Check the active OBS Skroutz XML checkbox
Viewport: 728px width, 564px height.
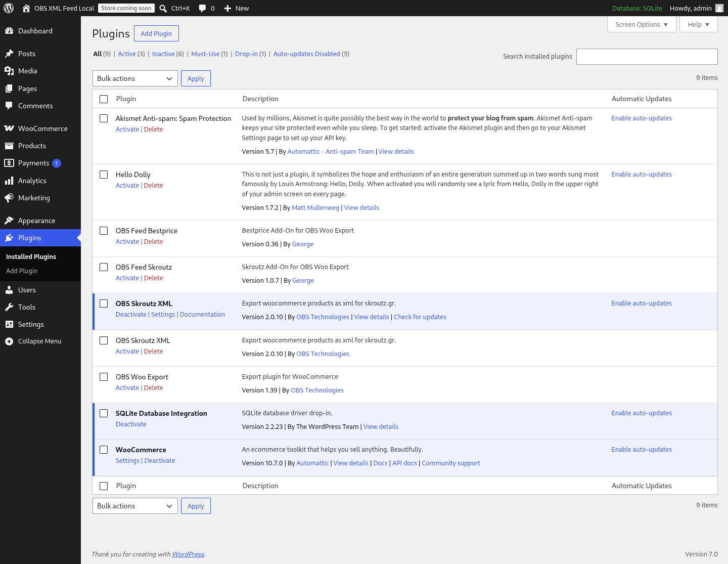[104, 303]
